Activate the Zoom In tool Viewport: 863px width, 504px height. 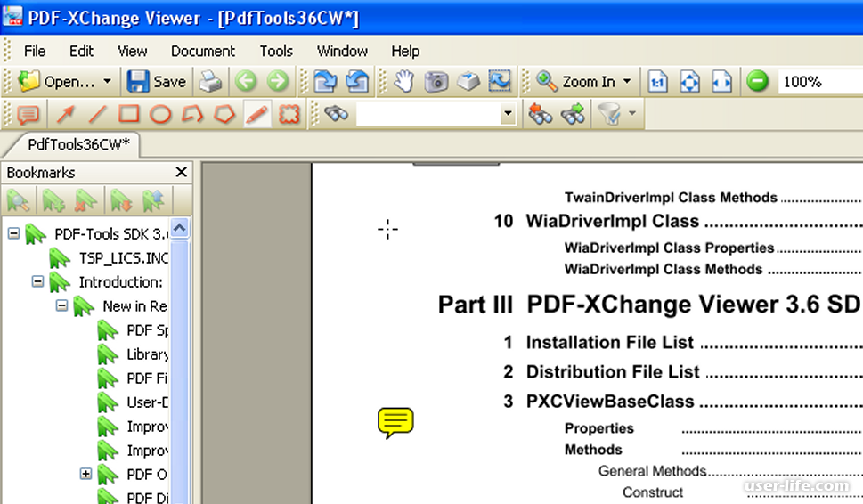tap(575, 82)
